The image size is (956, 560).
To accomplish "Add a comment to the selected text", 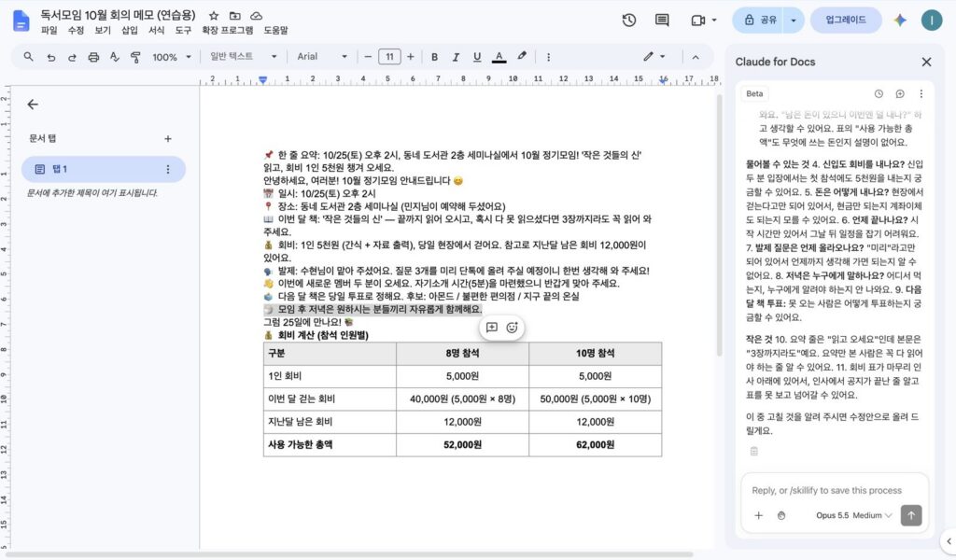I will coord(491,328).
